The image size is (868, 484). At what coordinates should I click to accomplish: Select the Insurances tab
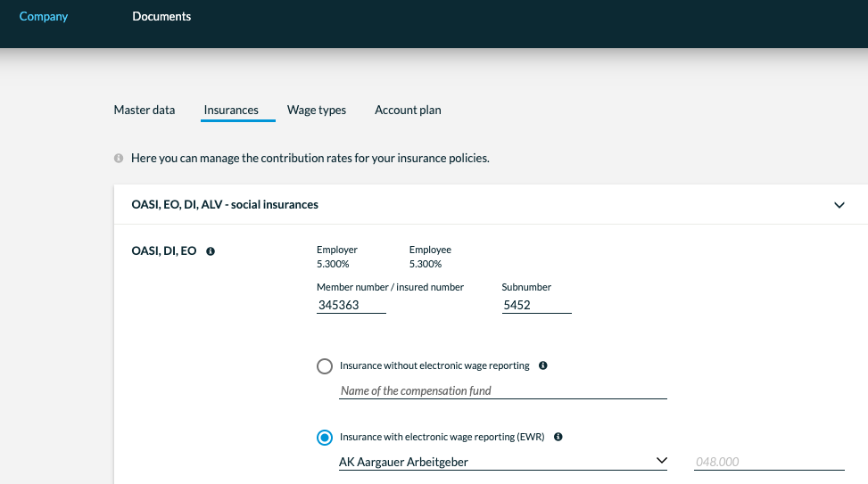[x=231, y=110]
